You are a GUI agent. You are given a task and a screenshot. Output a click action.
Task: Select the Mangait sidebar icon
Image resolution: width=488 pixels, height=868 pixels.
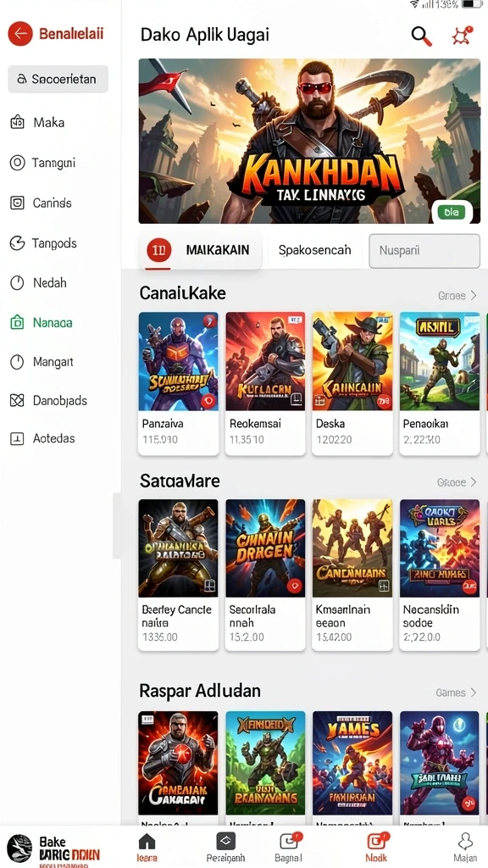point(17,362)
